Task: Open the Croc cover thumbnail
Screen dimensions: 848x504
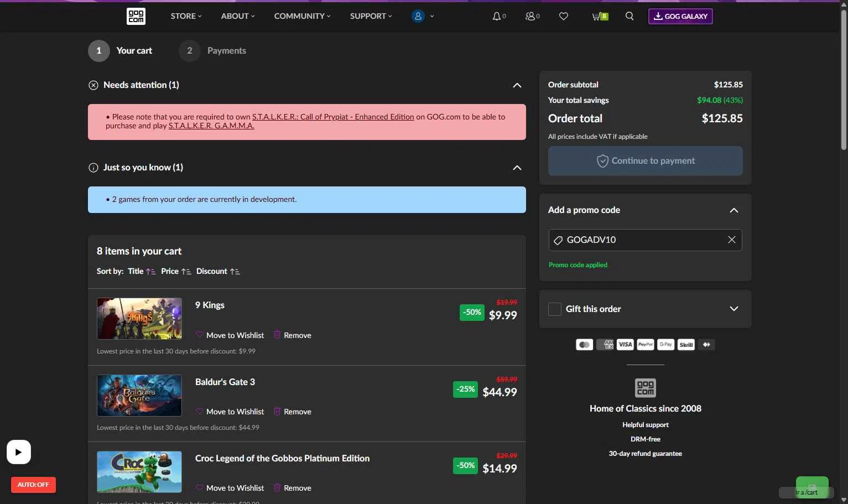Action: pos(139,472)
